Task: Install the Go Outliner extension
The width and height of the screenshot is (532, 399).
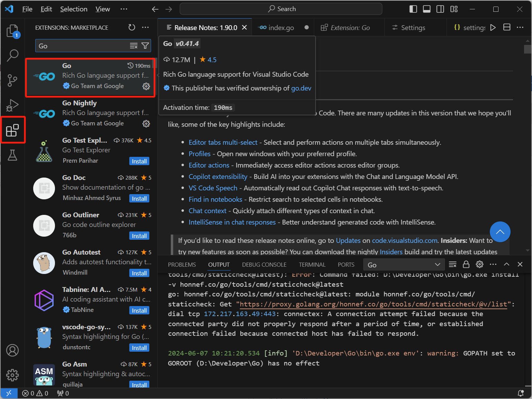Action: coord(139,236)
